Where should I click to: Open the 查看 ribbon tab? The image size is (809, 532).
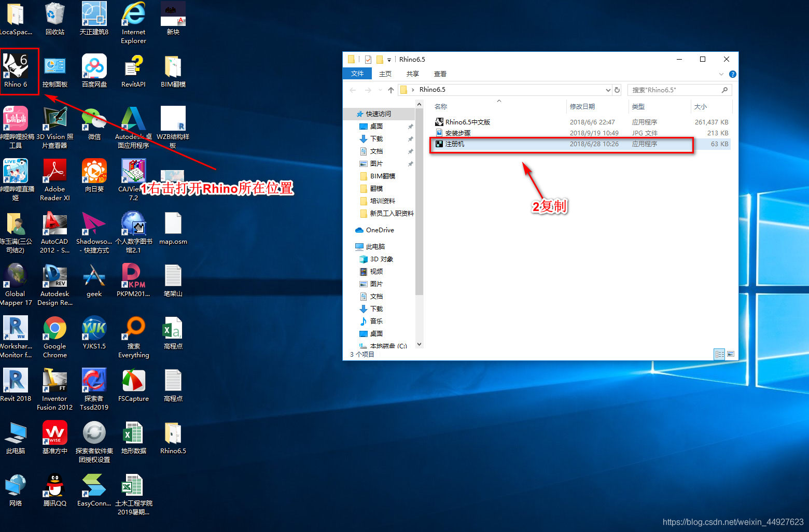point(440,74)
